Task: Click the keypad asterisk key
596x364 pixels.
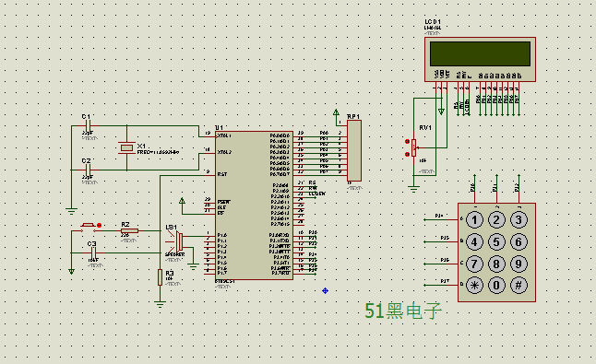Action: coord(474,286)
